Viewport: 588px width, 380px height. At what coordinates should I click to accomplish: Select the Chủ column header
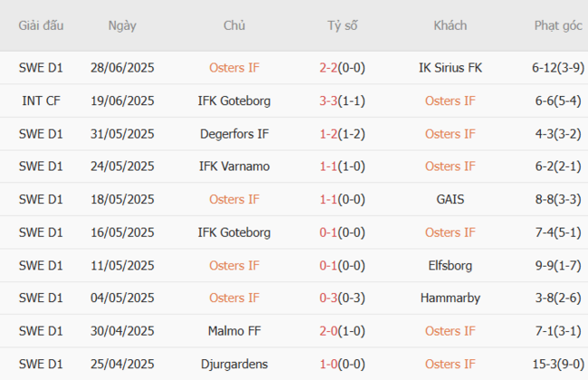pyautogui.click(x=234, y=25)
